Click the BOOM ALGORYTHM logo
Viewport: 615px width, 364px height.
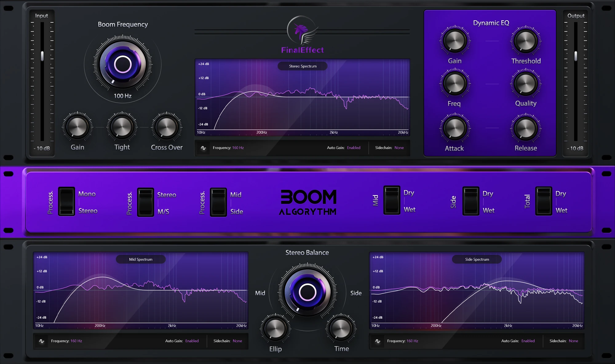point(308,202)
